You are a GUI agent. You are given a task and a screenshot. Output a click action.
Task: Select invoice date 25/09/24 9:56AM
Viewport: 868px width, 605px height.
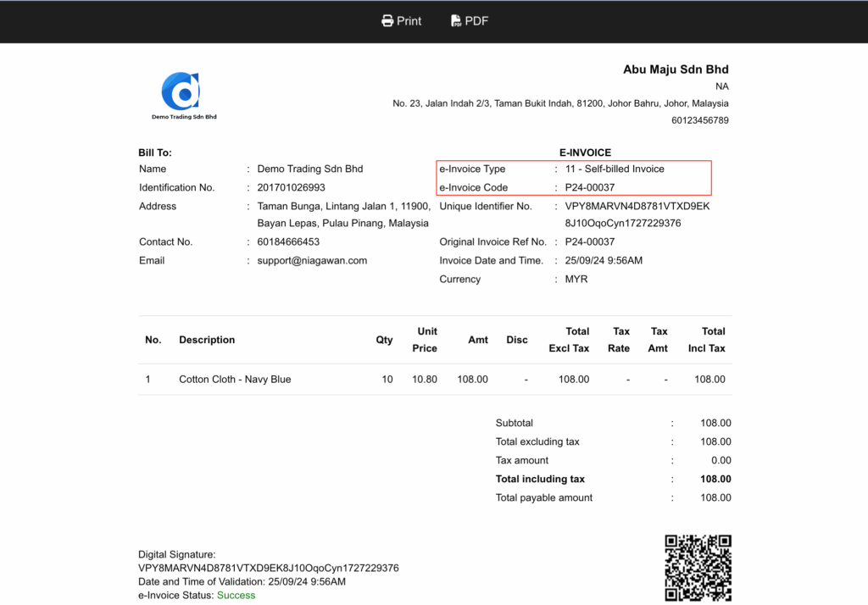[x=604, y=261]
